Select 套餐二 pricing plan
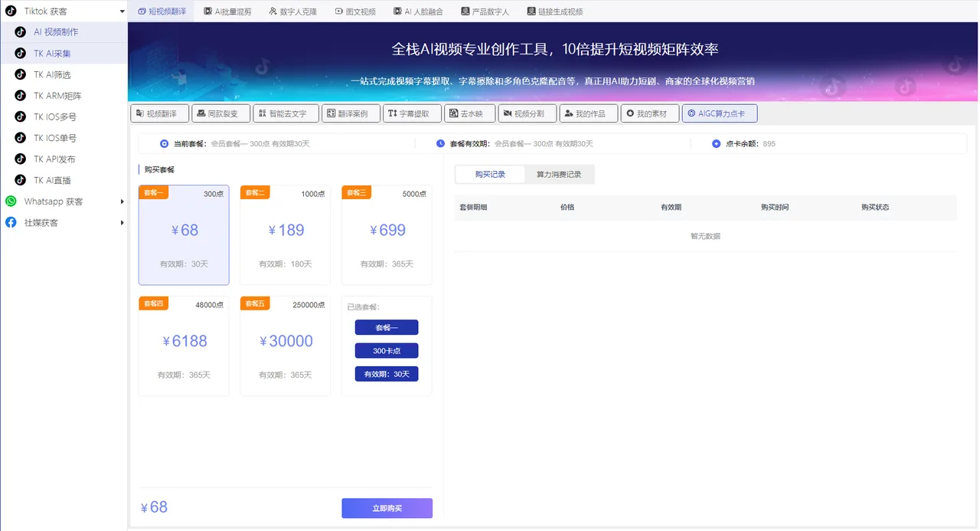Screen dimensions: 980x531 pyautogui.click(x=285, y=234)
